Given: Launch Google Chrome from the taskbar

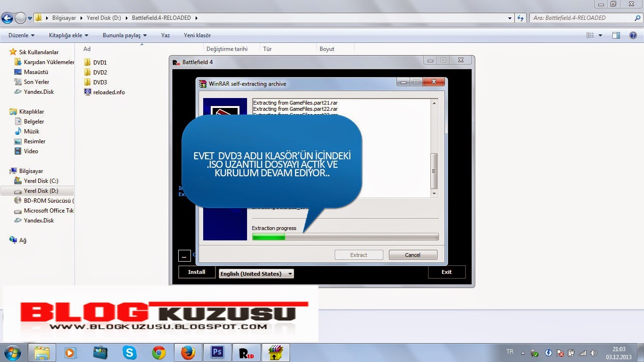Looking at the screenshot, I should (159, 353).
